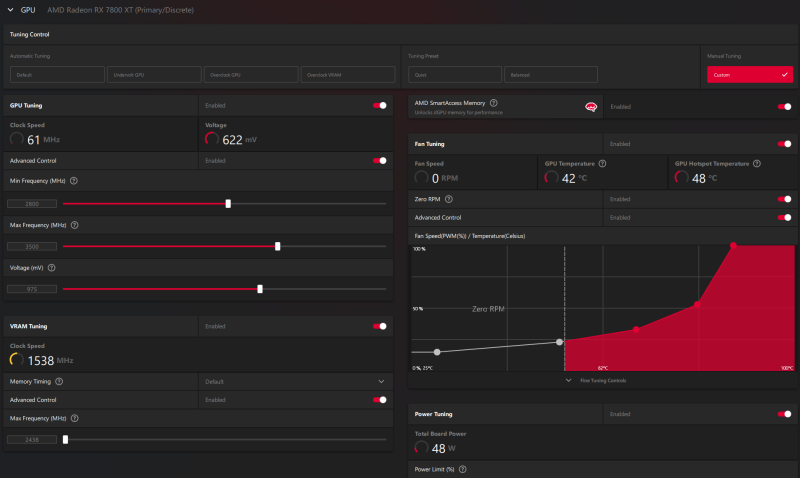Toggle Power Tuning switch

pos(785,414)
